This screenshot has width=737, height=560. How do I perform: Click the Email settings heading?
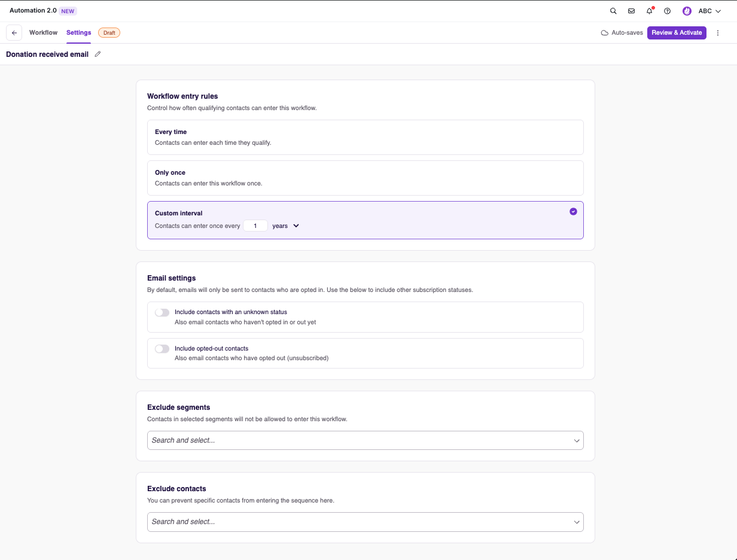pyautogui.click(x=172, y=278)
